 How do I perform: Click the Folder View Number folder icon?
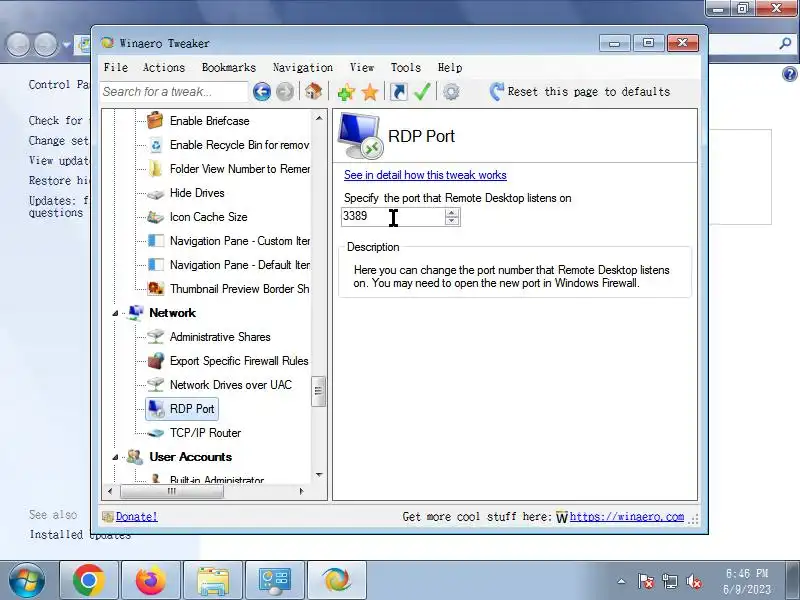(155, 168)
